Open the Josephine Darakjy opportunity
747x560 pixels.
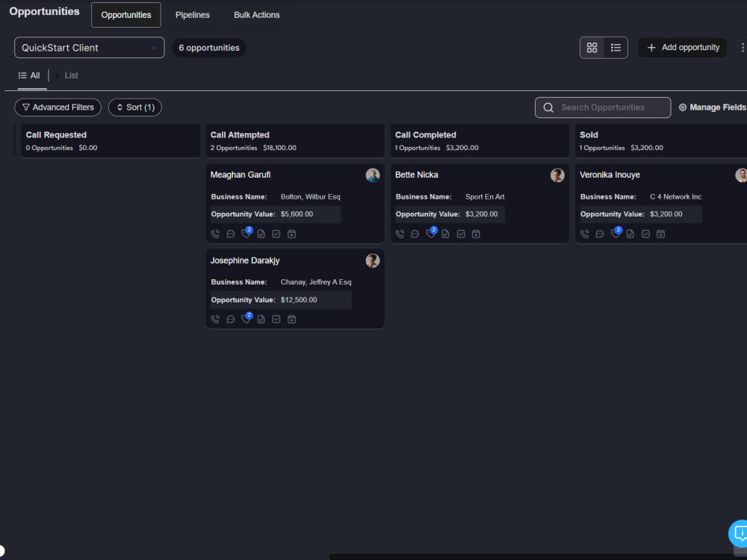[245, 261]
